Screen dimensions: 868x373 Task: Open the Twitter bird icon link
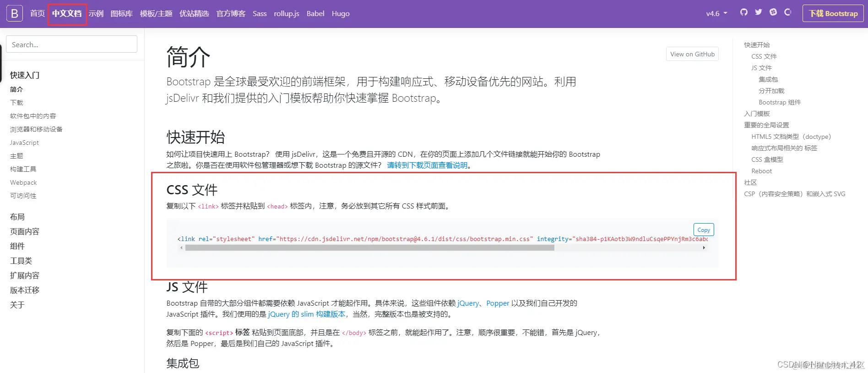759,12
